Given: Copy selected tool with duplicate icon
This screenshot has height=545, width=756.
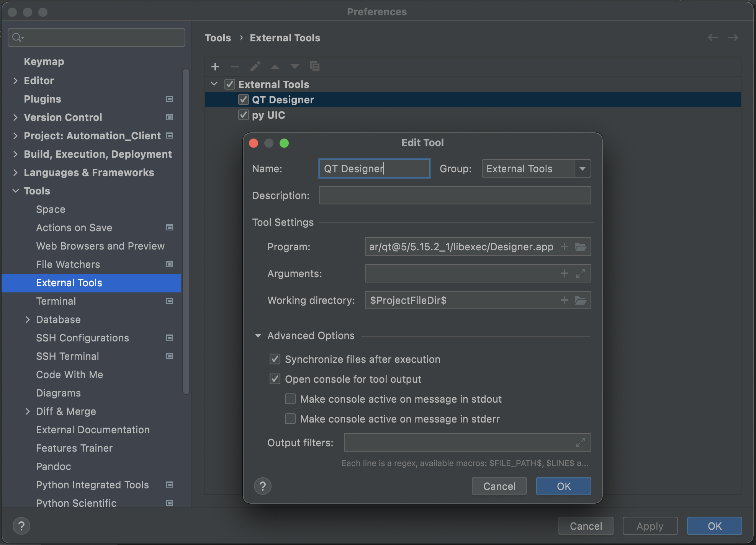Looking at the screenshot, I should [x=315, y=67].
